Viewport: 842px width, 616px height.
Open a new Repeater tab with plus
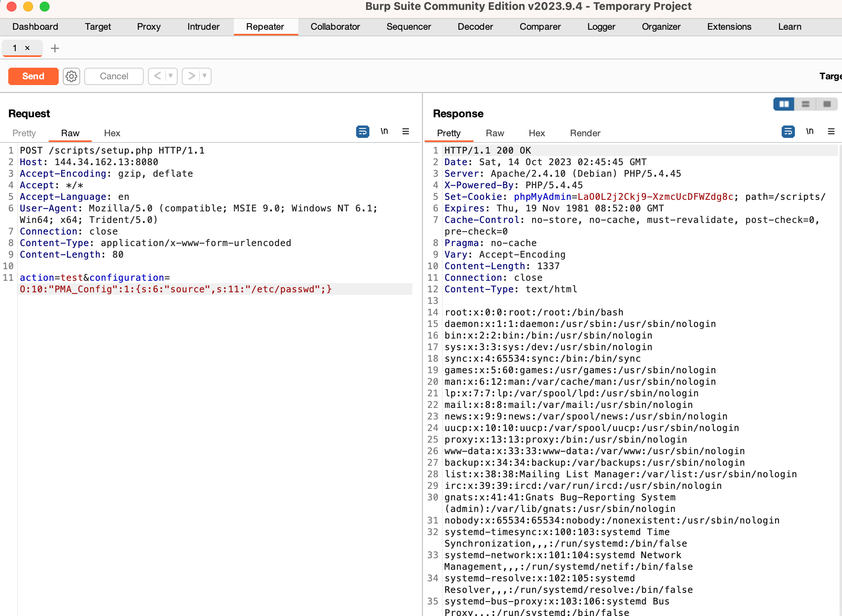pyautogui.click(x=55, y=48)
